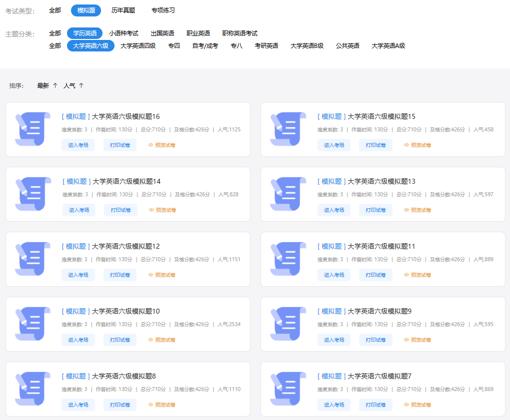Switch to 专项练习 exam type
Screen dimensions: 510x420
pyautogui.click(x=163, y=10)
